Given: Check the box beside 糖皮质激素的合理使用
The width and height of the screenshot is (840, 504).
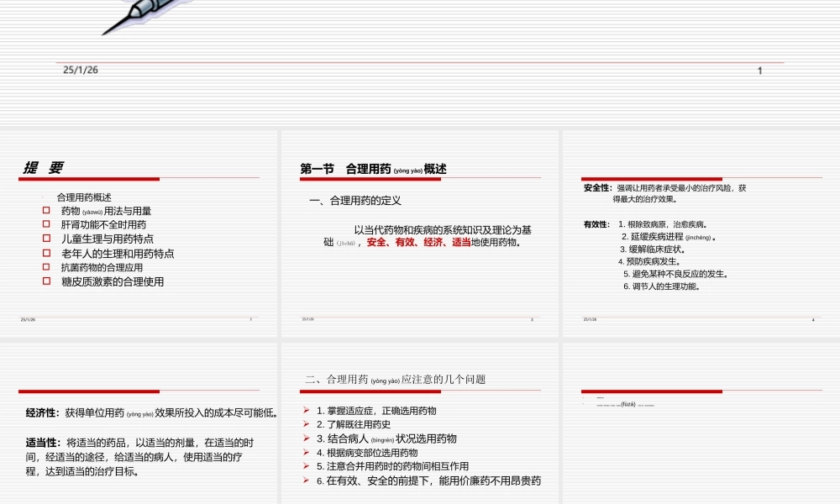Looking at the screenshot, I should (45, 280).
